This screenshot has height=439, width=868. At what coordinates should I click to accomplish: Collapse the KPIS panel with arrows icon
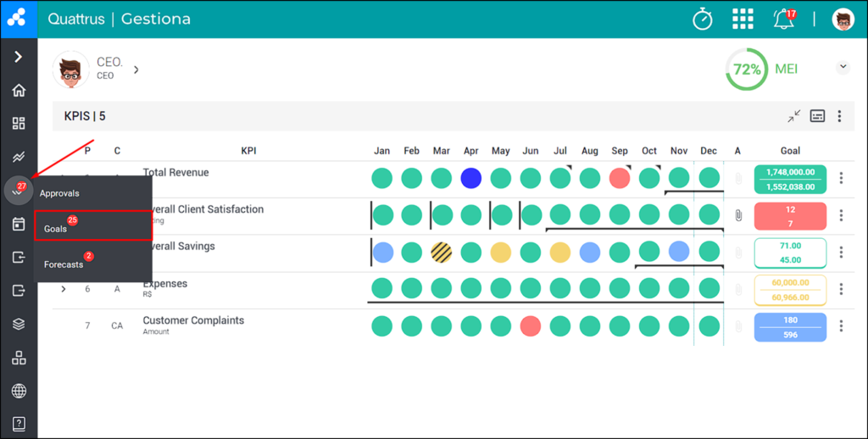793,116
